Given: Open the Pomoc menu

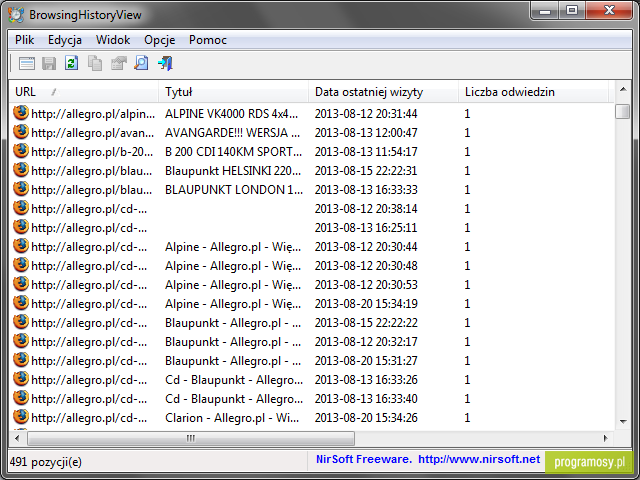Looking at the screenshot, I should click(x=208, y=40).
